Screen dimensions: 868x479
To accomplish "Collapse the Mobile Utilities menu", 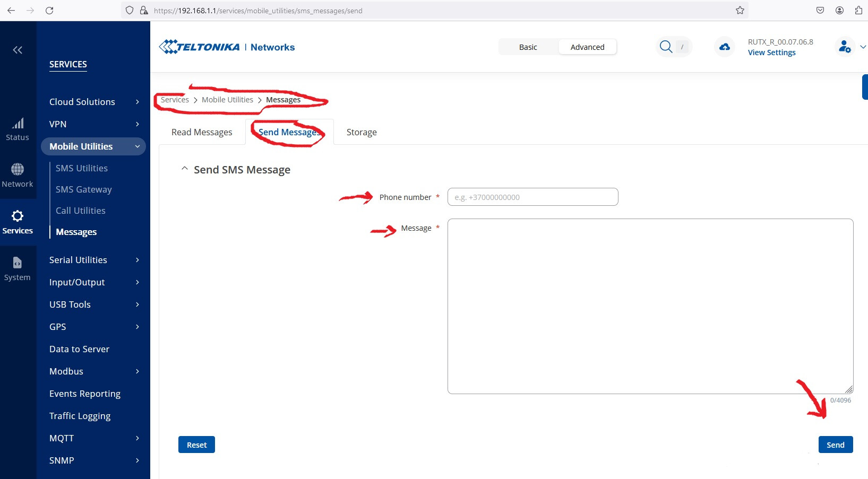I will [137, 146].
